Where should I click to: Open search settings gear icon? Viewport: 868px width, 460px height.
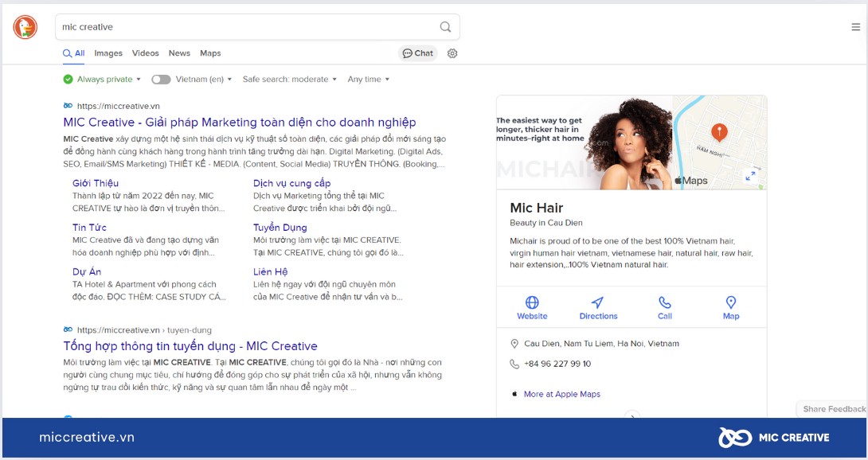pos(452,53)
